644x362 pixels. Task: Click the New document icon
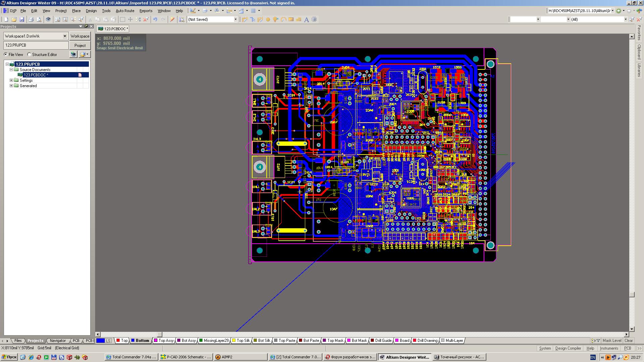pos(6,19)
